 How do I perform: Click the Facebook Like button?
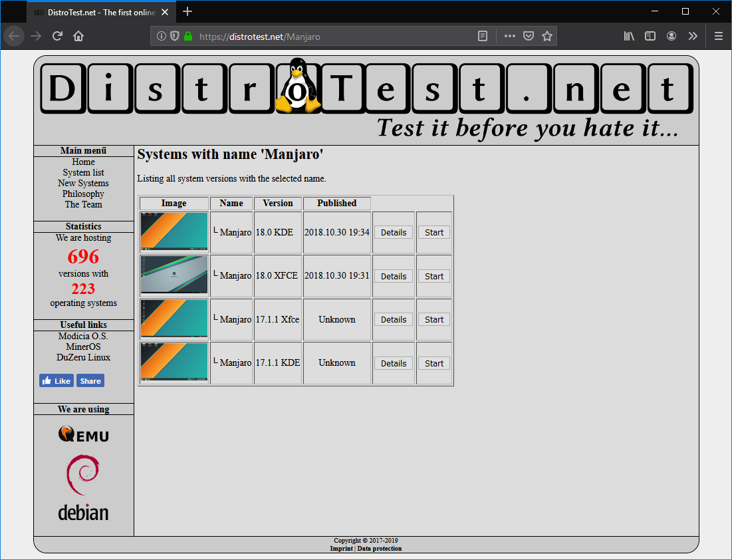(56, 380)
